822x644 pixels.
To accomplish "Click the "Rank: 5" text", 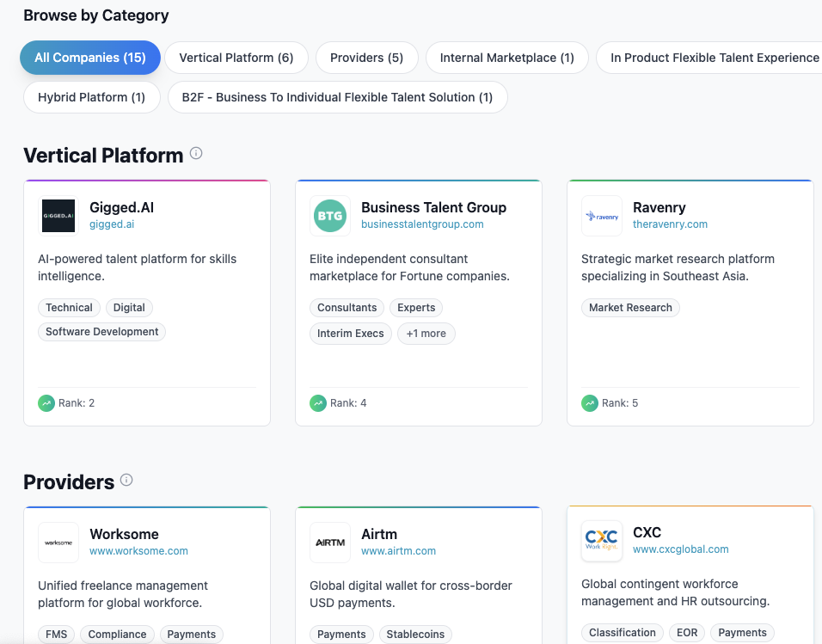I will 620,403.
